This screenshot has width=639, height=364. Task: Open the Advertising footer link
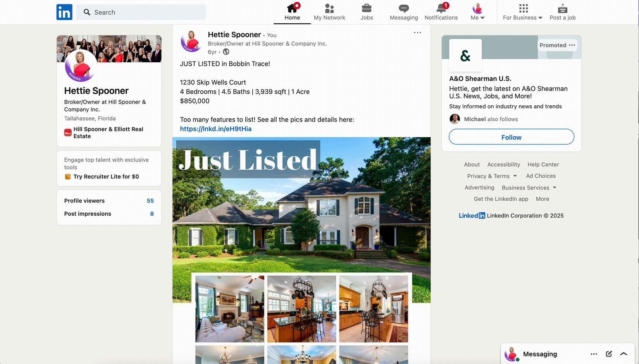click(x=479, y=188)
